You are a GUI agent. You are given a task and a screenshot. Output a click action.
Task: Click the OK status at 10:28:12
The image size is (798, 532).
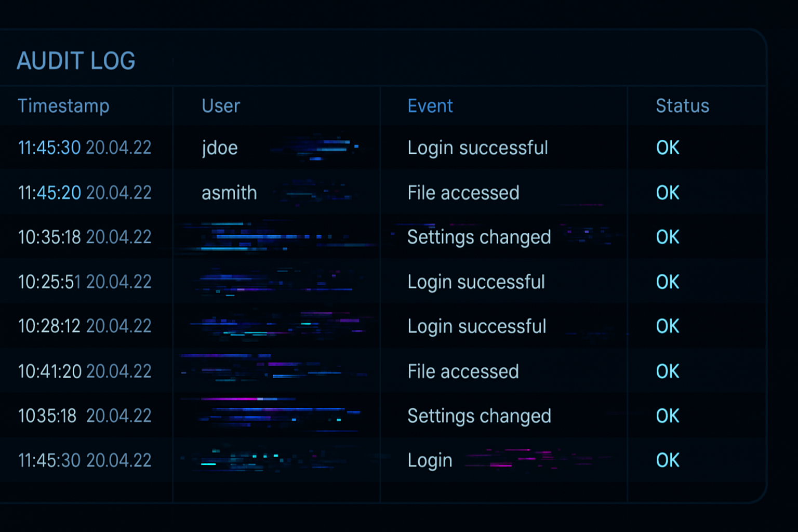667,326
